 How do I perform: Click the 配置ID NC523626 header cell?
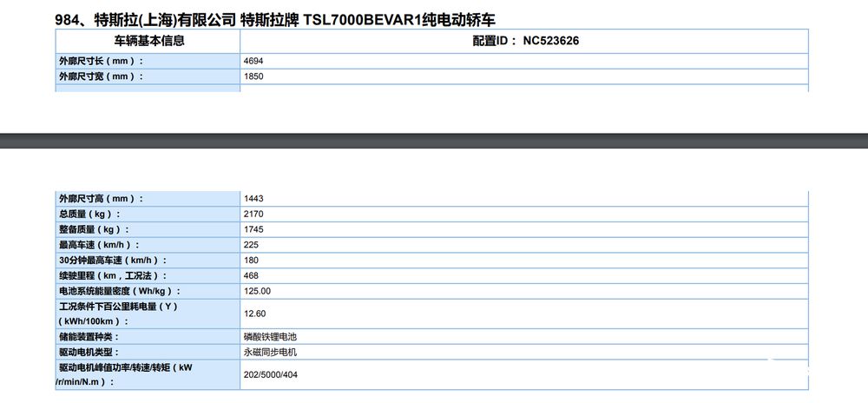coord(525,40)
